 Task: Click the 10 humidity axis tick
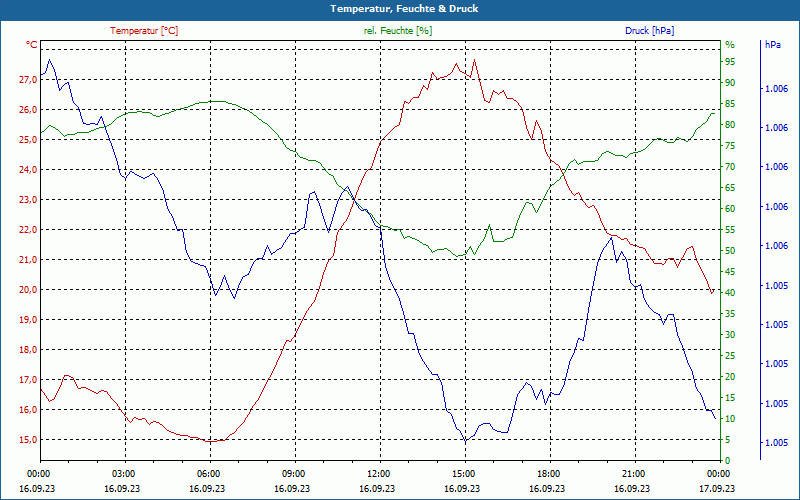tap(730, 419)
